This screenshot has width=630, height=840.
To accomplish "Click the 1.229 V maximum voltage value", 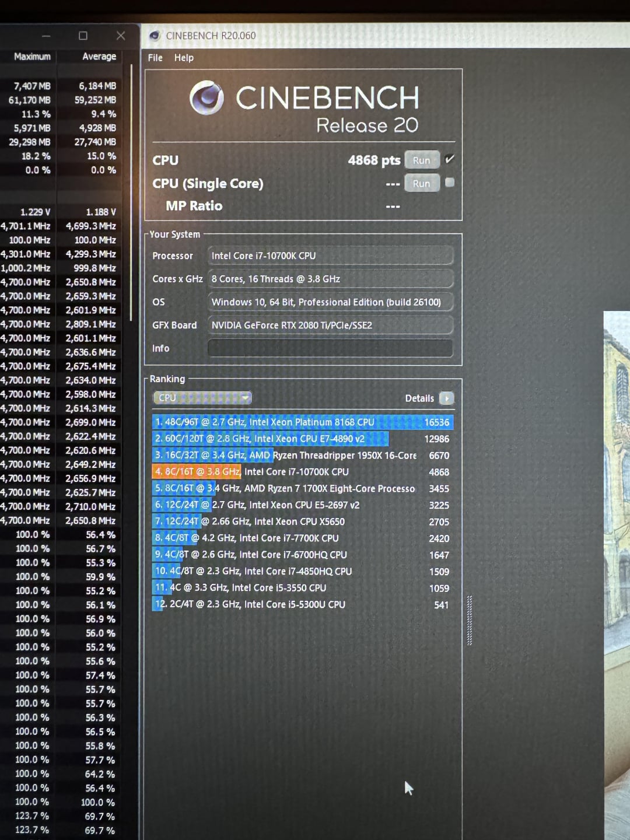I will (x=35, y=212).
